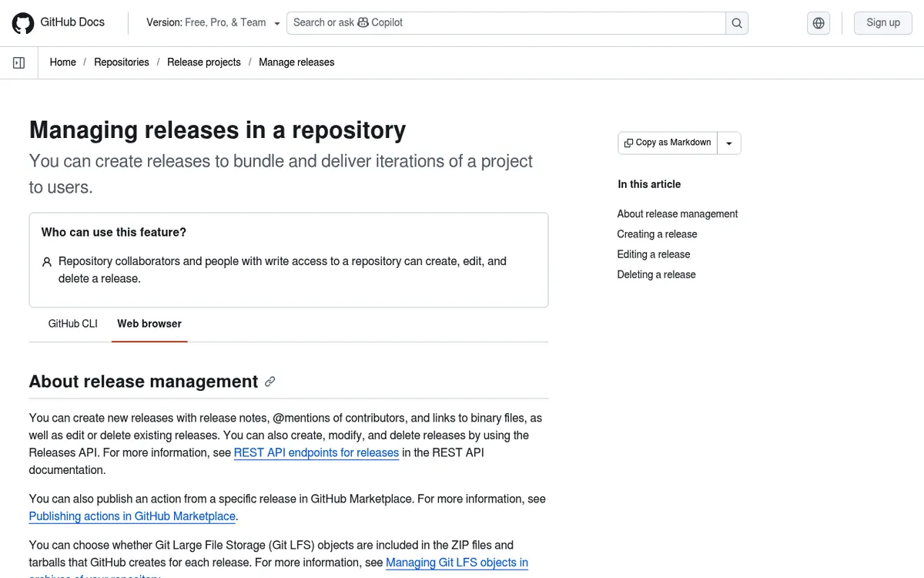Go to Home breadcrumb
Viewport: 924px width, 578px height.
point(63,62)
